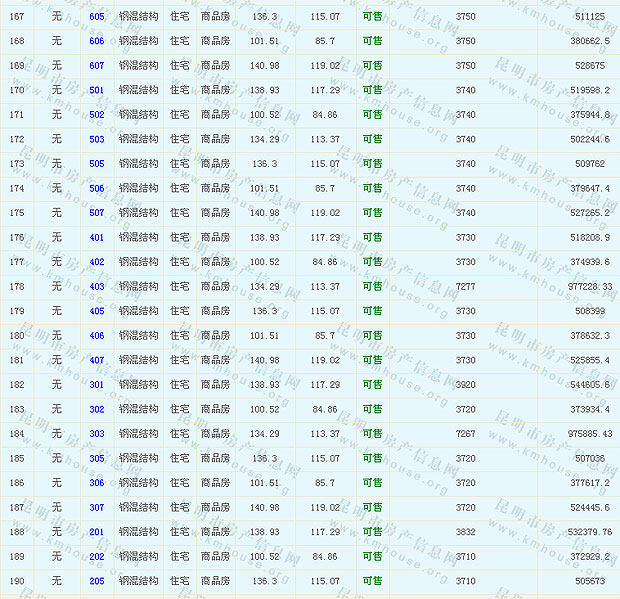
Task: Click the 503 room link
Action: pos(96,139)
